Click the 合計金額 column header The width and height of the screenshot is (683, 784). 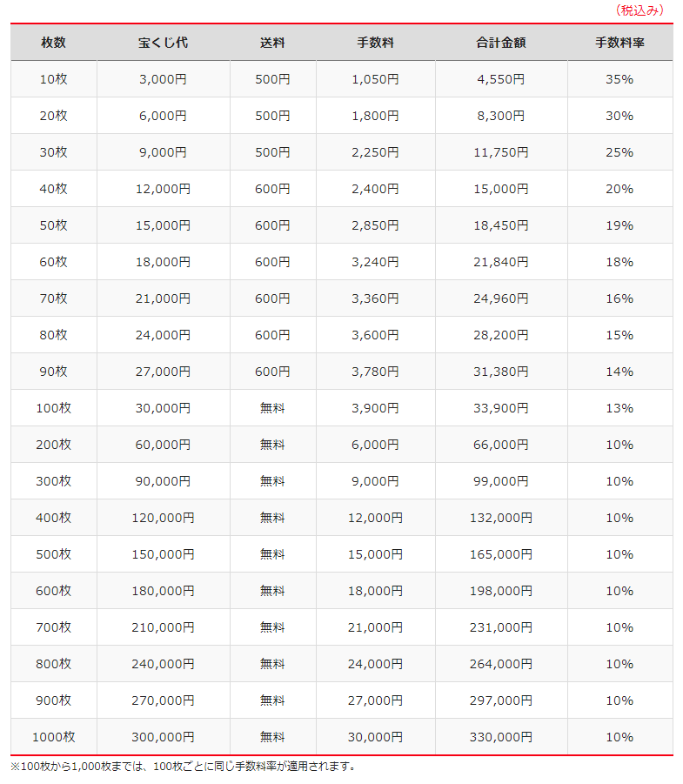coord(501,43)
